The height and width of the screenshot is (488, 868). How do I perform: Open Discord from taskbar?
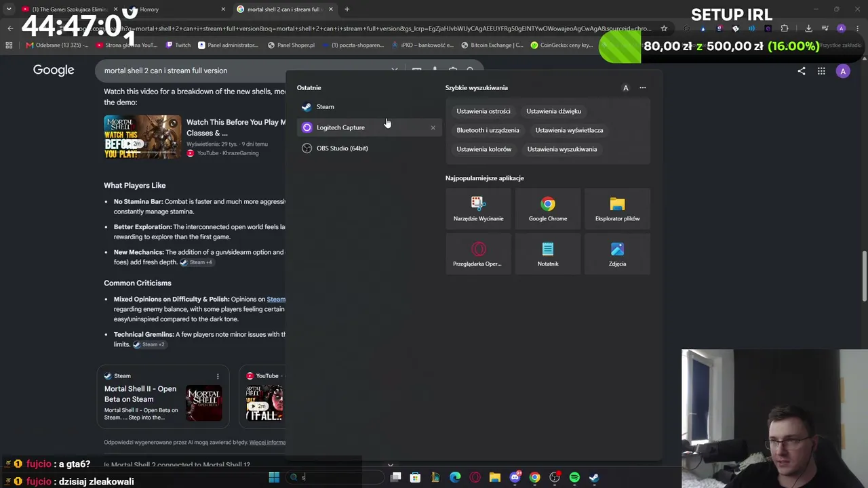click(x=515, y=477)
